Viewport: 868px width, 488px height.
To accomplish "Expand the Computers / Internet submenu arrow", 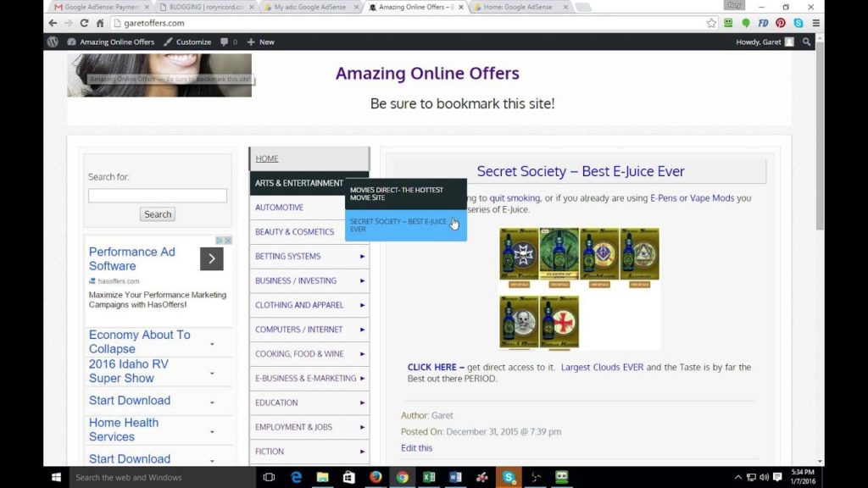I will (362, 330).
